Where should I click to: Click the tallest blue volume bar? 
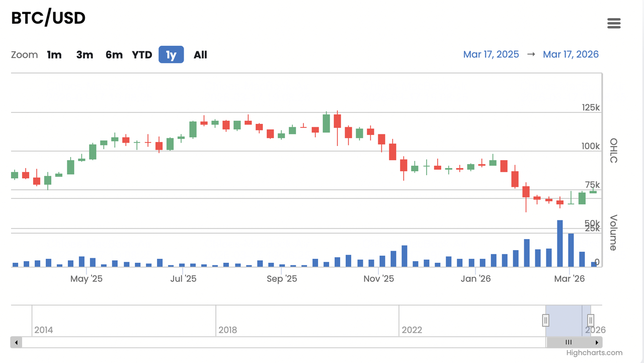[559, 244]
